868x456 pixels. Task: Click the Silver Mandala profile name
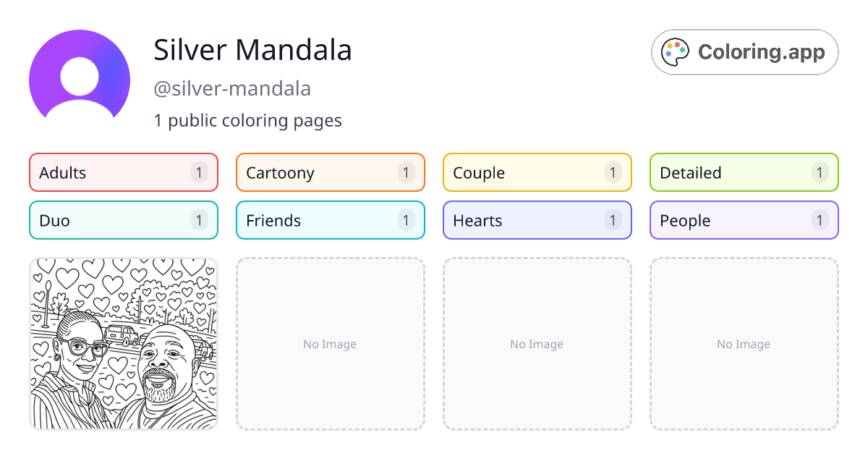pyautogui.click(x=252, y=50)
